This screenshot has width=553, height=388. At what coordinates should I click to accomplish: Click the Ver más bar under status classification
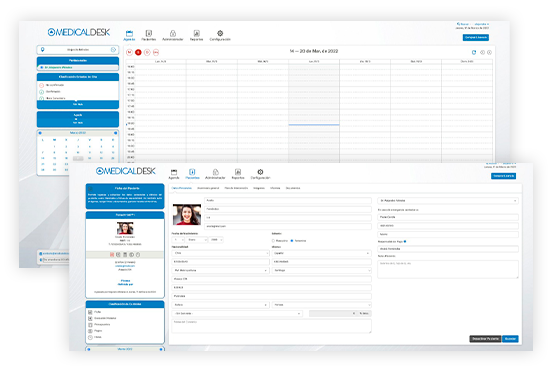[x=78, y=104]
